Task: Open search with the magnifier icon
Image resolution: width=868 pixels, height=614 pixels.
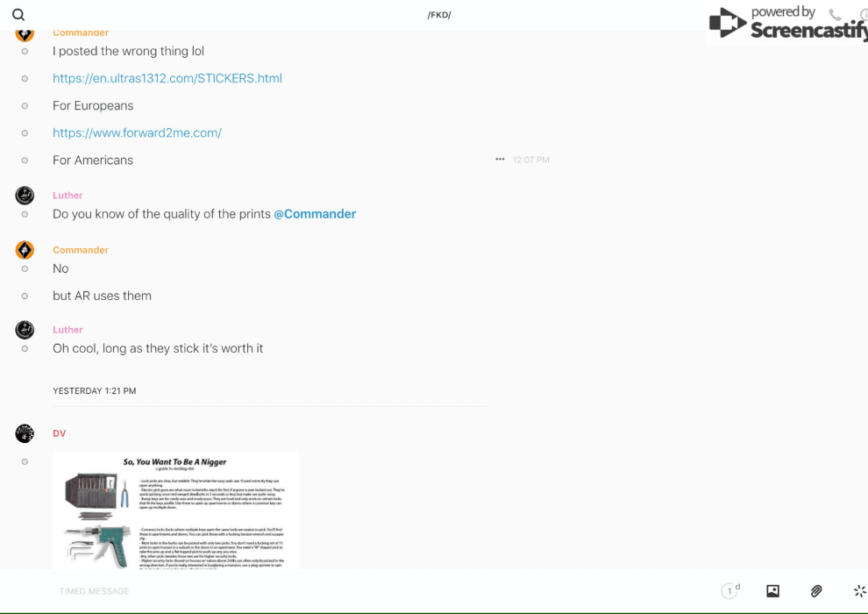Action: click(x=18, y=15)
